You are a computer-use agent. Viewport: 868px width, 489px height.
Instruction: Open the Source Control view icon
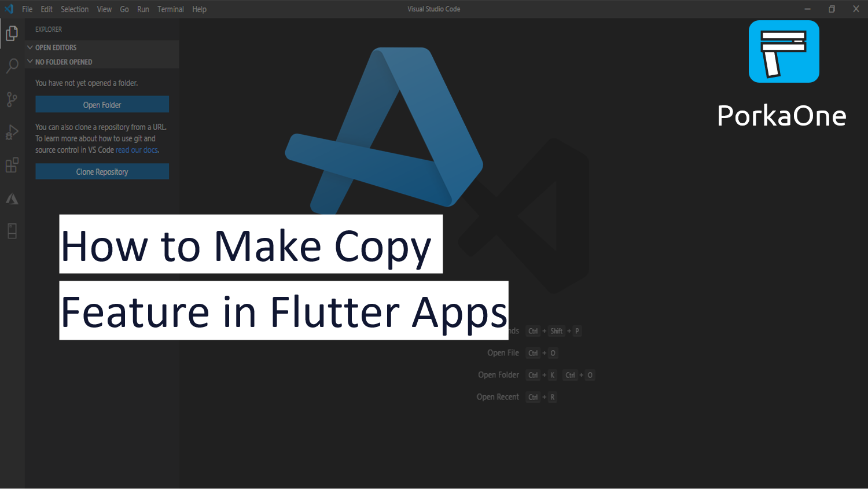12,99
